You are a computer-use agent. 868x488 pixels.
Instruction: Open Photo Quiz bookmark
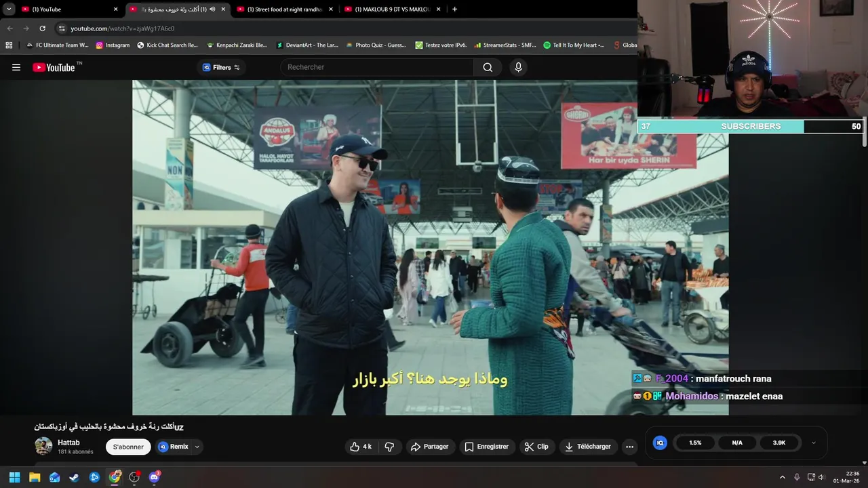click(376, 45)
